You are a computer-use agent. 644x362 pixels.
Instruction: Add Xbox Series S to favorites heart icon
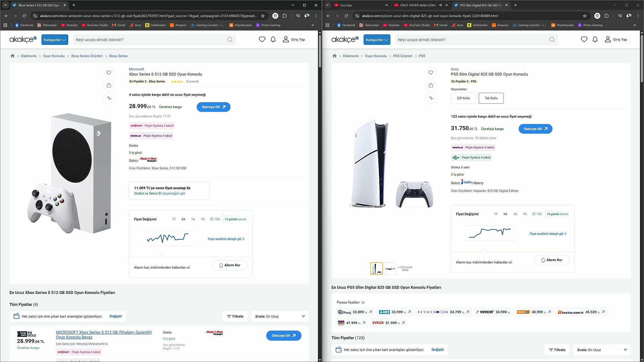109,73
